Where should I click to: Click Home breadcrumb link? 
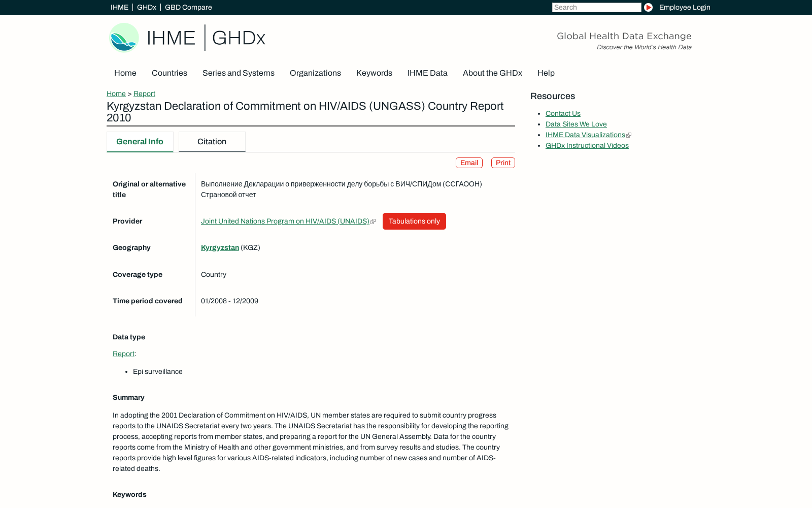click(116, 94)
